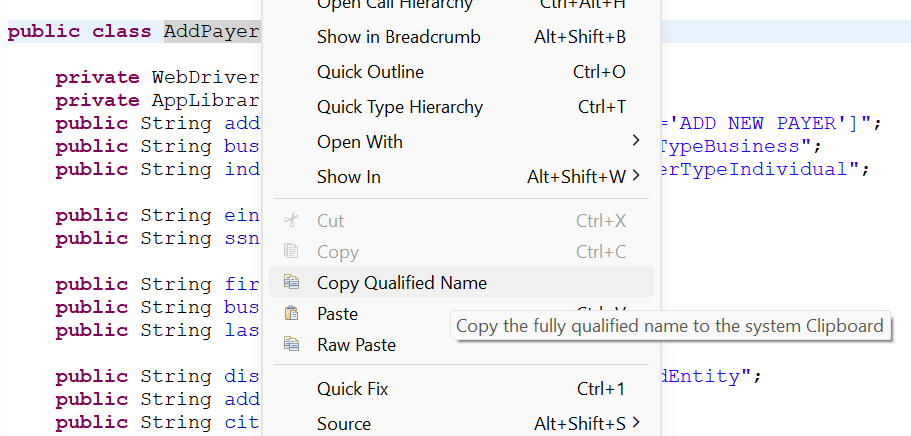The height and width of the screenshot is (436, 911).
Task: Click the icon next to the Copy entry
Action: [291, 252]
